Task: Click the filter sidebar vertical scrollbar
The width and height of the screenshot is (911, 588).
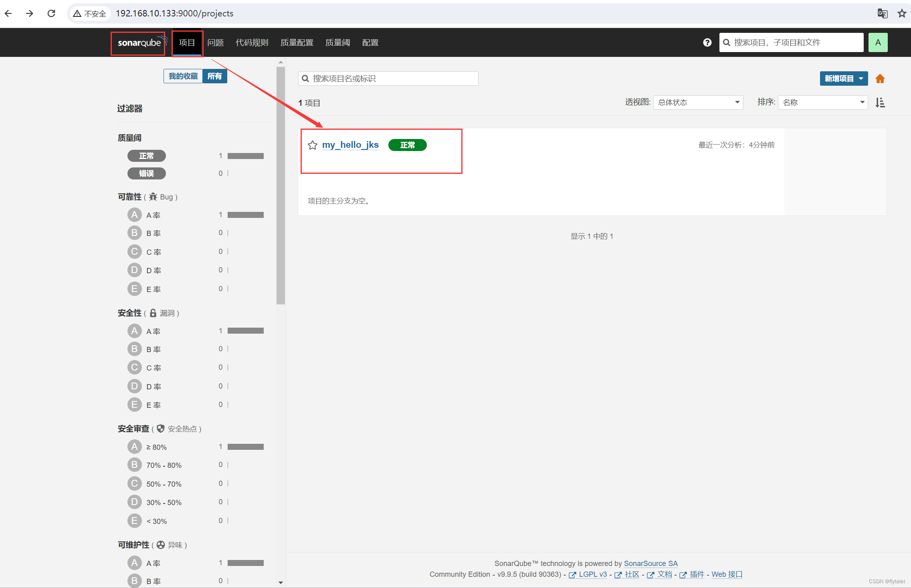Action: pos(281,185)
